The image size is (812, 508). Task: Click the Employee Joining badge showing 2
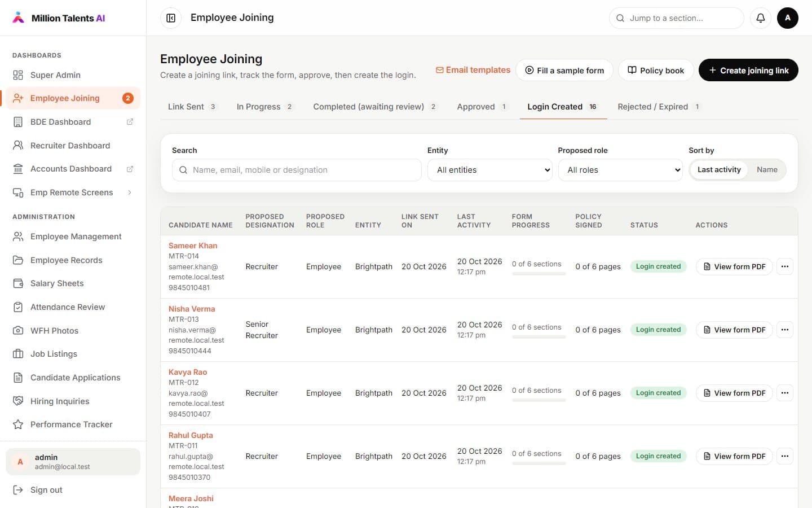pyautogui.click(x=128, y=98)
